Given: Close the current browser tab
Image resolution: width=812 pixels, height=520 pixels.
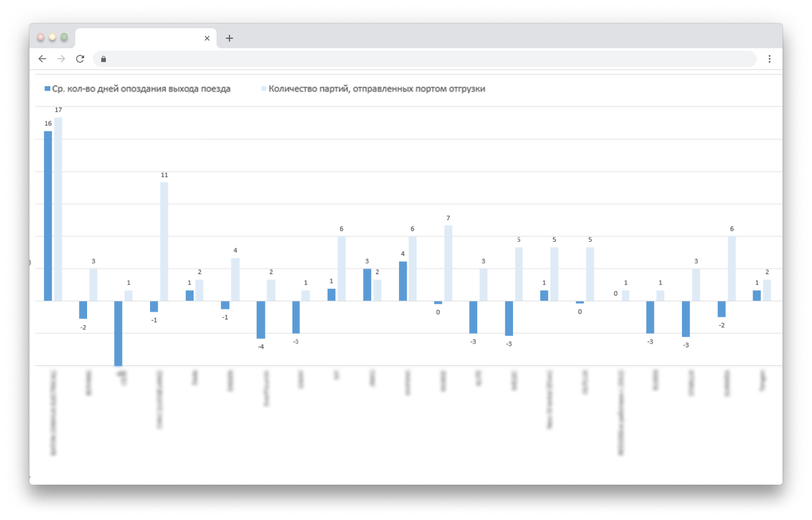Looking at the screenshot, I should click(207, 38).
